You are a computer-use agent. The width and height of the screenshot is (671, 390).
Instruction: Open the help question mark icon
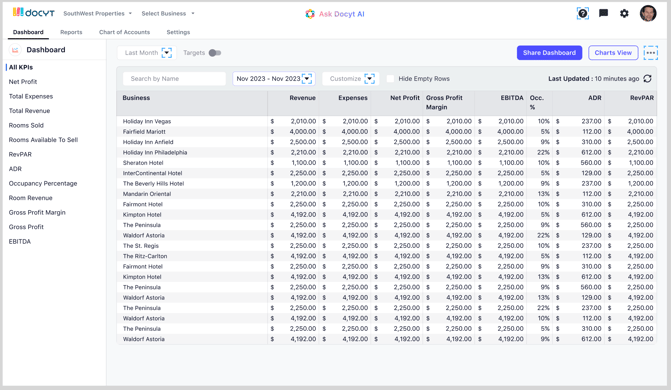pyautogui.click(x=582, y=14)
